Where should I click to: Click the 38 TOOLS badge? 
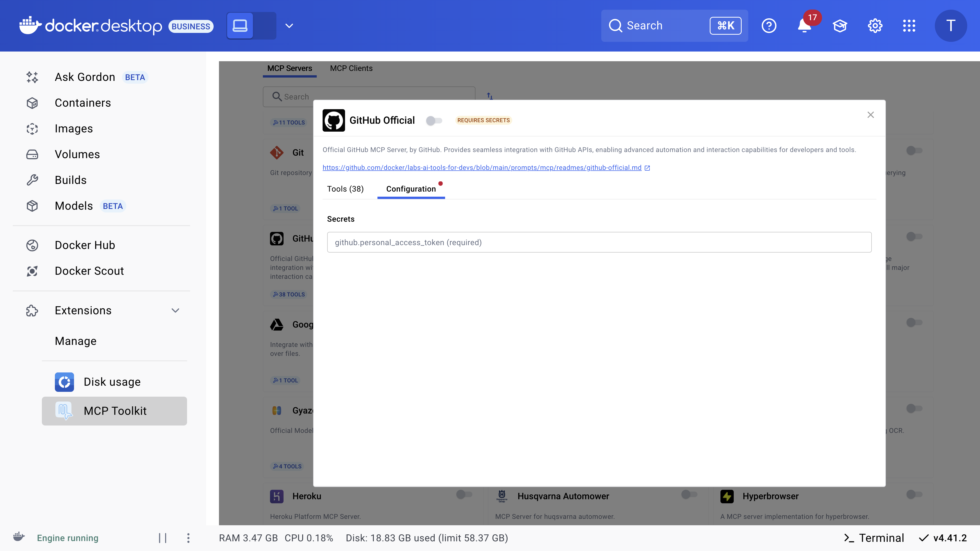click(289, 294)
